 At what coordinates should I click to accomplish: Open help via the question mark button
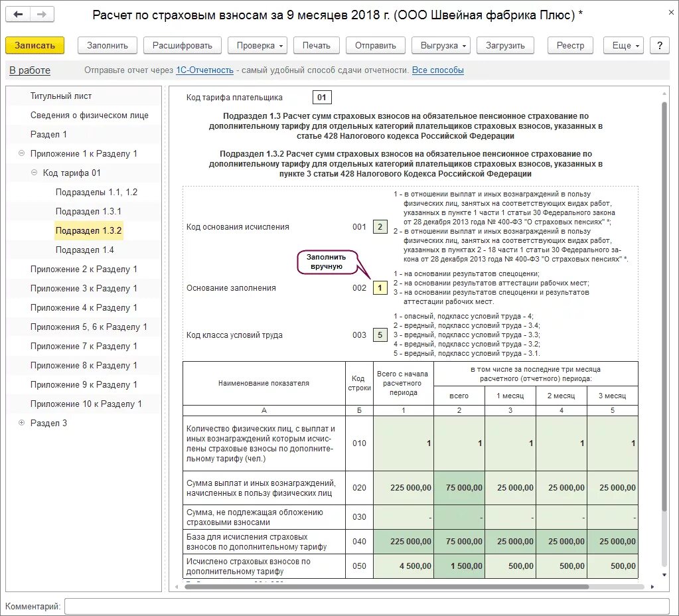[660, 46]
